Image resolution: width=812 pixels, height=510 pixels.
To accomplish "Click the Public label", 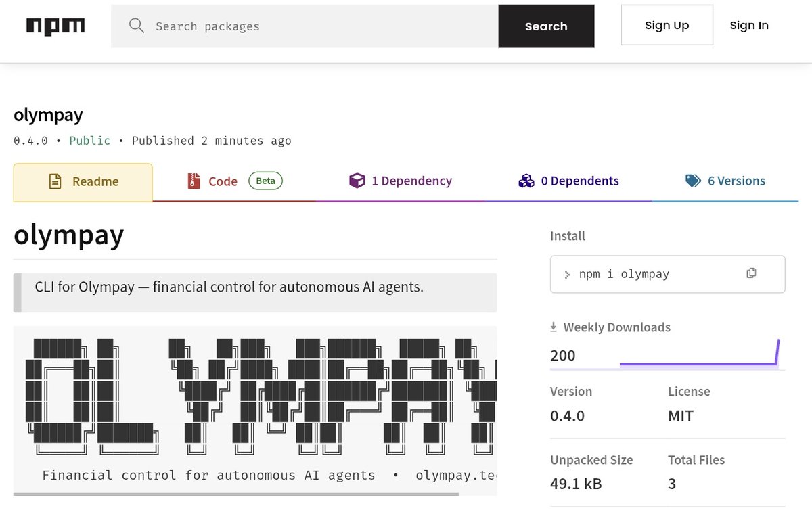I will (x=89, y=141).
